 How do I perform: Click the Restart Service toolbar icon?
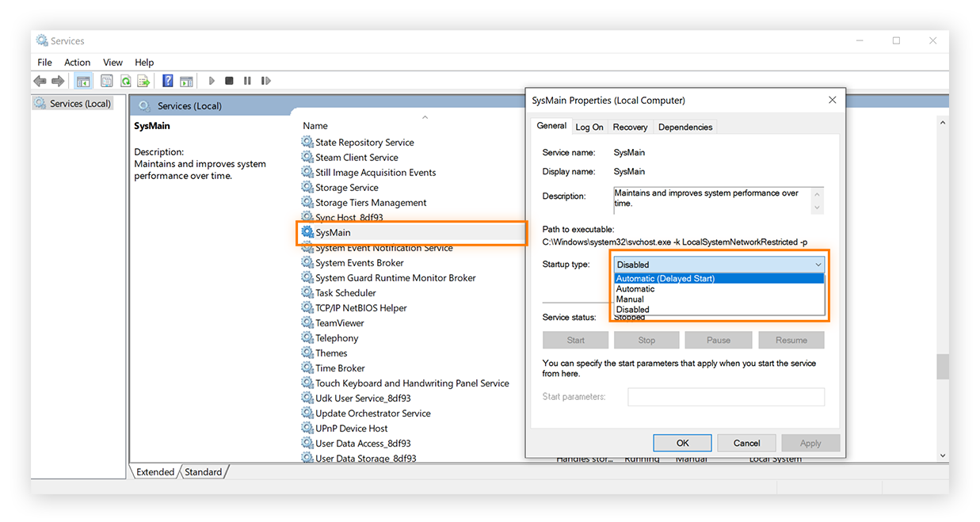coord(266,80)
